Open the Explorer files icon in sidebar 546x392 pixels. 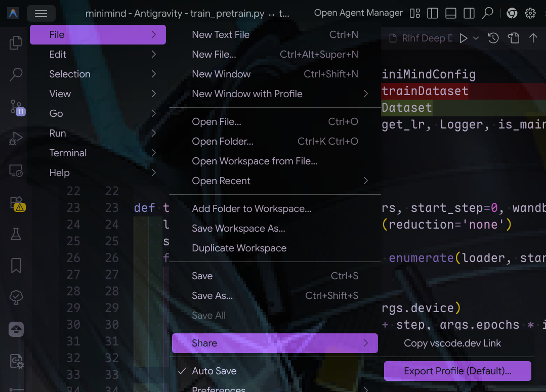pos(16,43)
